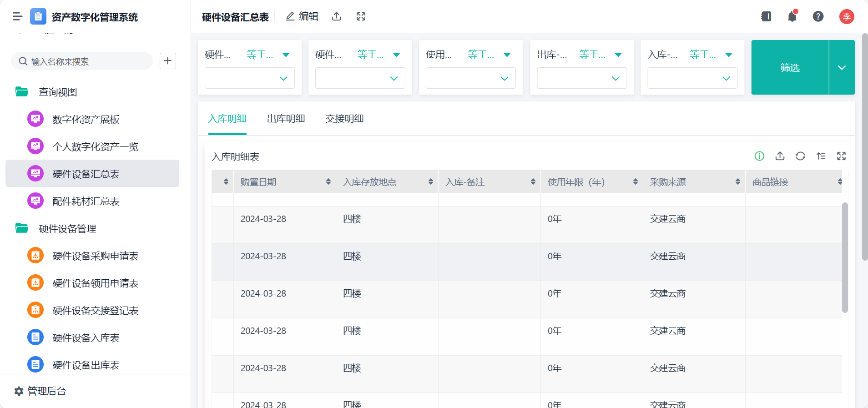868x408 pixels.
Task: Click the share icon beside 编辑
Action: [337, 17]
